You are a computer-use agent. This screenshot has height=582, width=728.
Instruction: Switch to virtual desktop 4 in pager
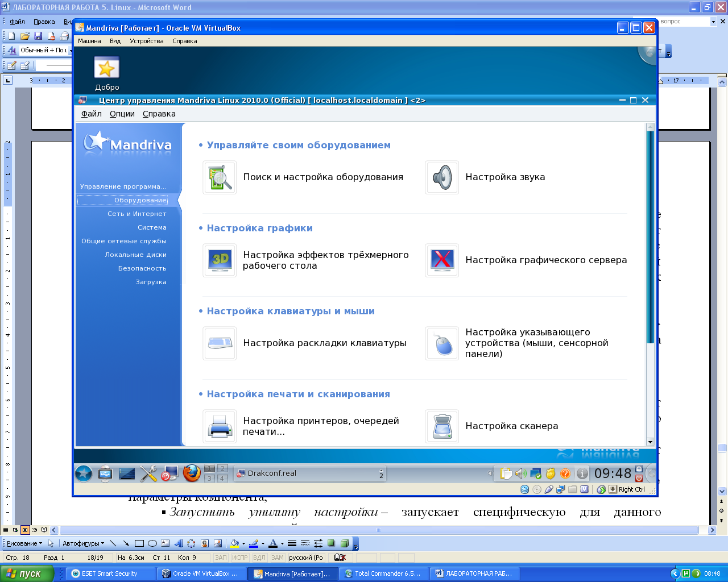pyautogui.click(x=222, y=478)
